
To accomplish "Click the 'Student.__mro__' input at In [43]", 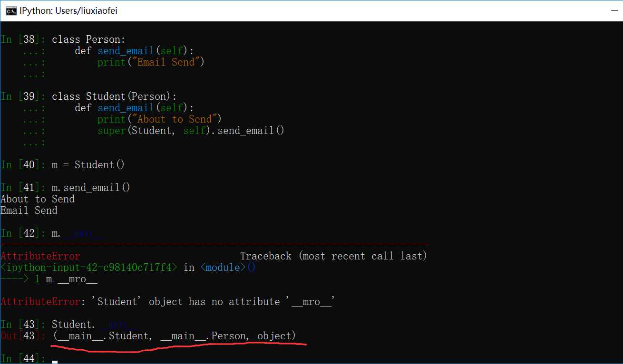I will (x=94, y=325).
